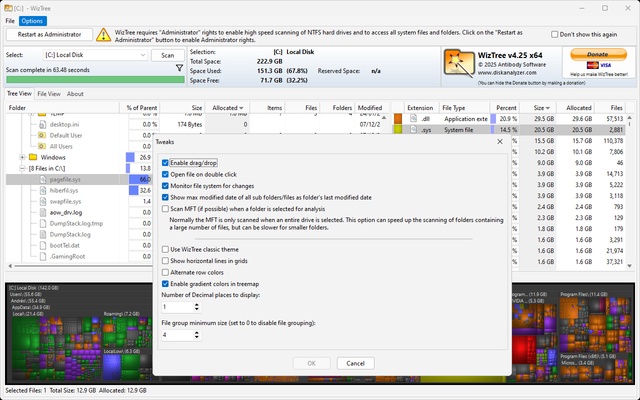Click the yellow-green .sys color swatch

pos(398,130)
